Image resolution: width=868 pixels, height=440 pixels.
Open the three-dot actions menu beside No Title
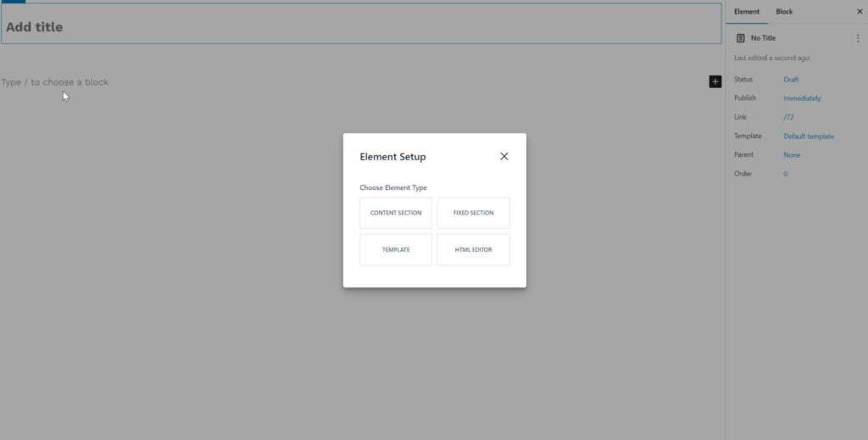[857, 38]
